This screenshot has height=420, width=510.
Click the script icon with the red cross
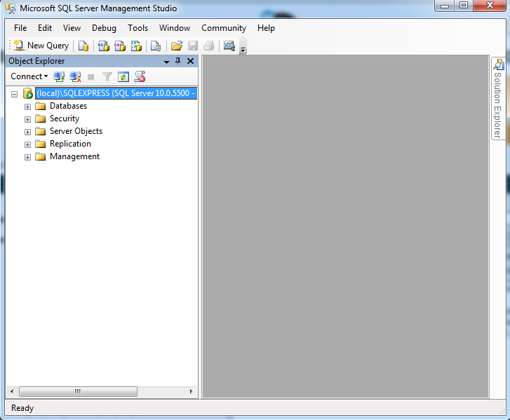pos(140,76)
